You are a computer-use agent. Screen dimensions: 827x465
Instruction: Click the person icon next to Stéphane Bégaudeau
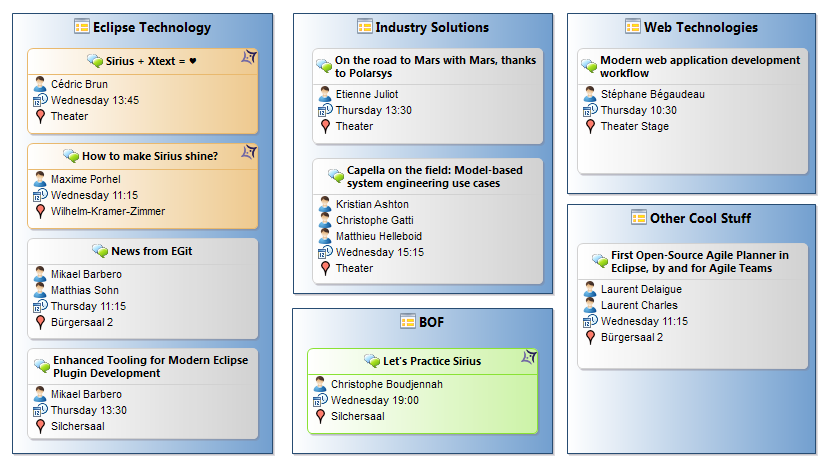click(x=590, y=94)
